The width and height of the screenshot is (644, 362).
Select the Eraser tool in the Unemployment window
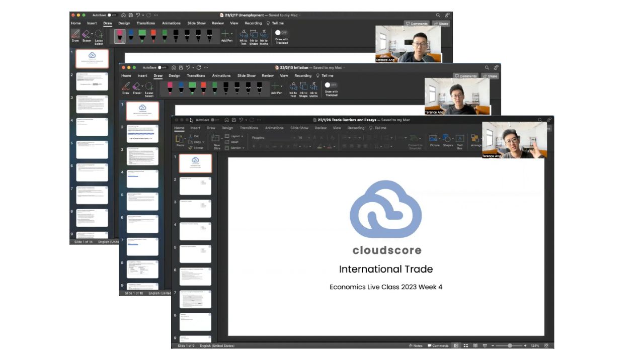click(x=87, y=35)
